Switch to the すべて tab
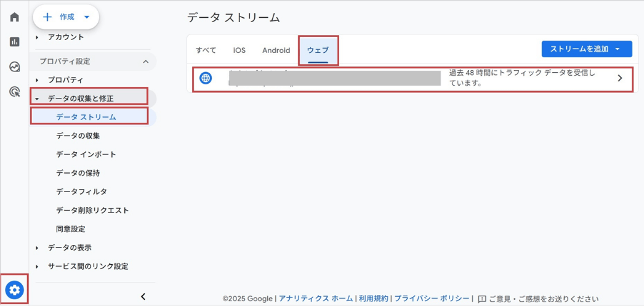The image size is (644, 306). tap(206, 50)
